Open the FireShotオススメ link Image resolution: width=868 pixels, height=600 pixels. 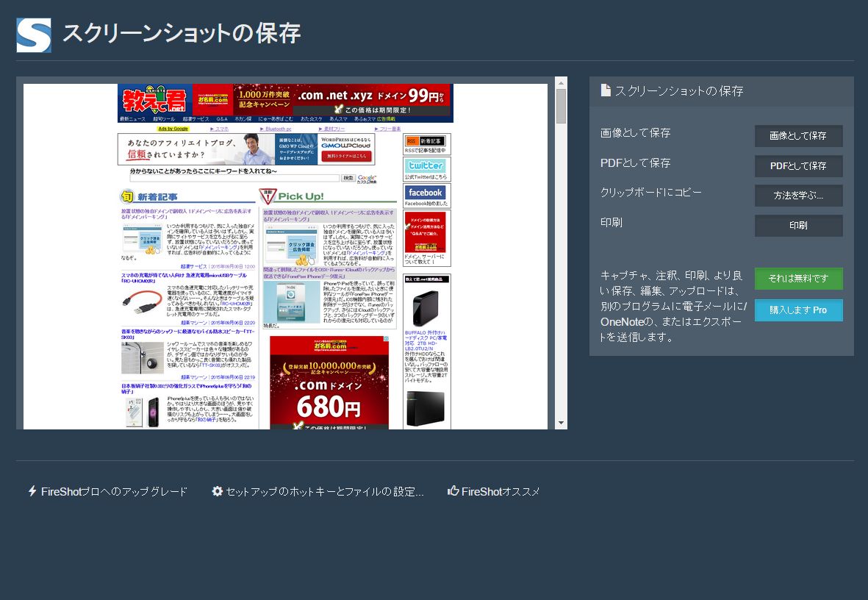click(494, 491)
